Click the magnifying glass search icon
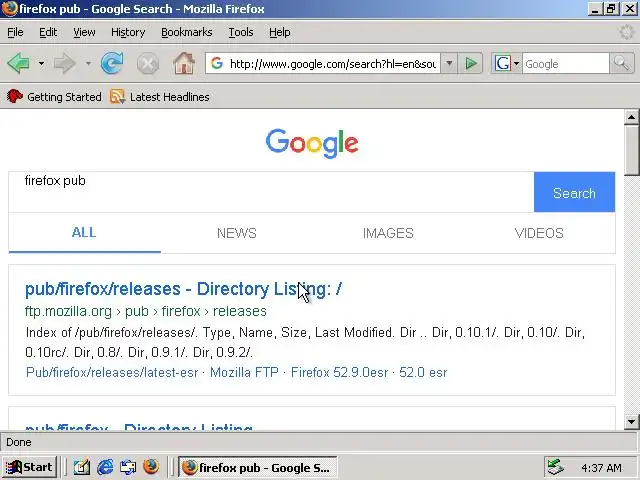 (x=621, y=64)
